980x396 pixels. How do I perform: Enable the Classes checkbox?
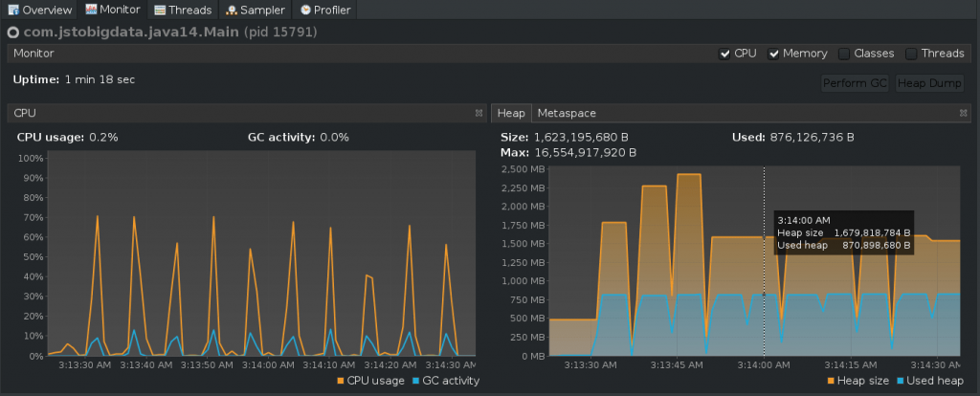click(844, 54)
